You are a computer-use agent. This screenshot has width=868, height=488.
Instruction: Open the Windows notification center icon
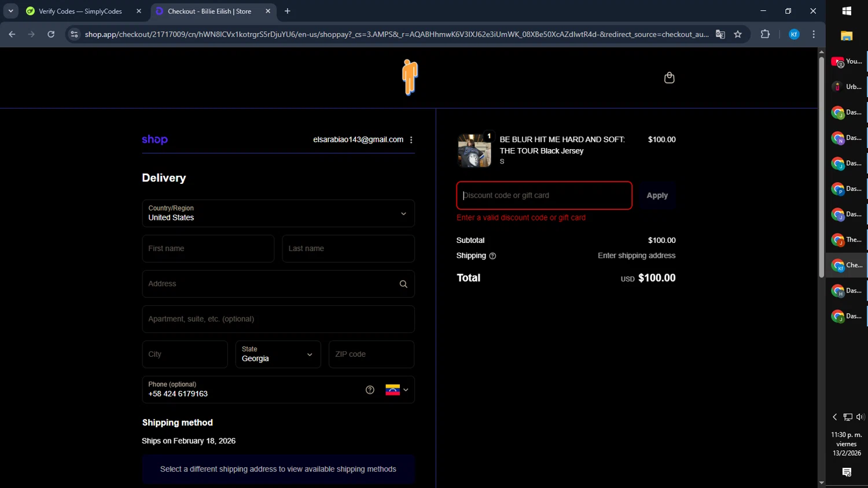(x=847, y=472)
